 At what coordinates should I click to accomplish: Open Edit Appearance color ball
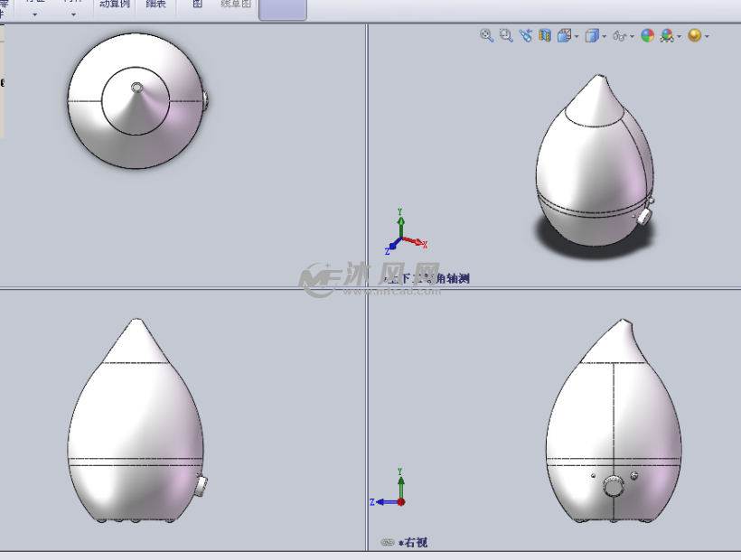(647, 36)
